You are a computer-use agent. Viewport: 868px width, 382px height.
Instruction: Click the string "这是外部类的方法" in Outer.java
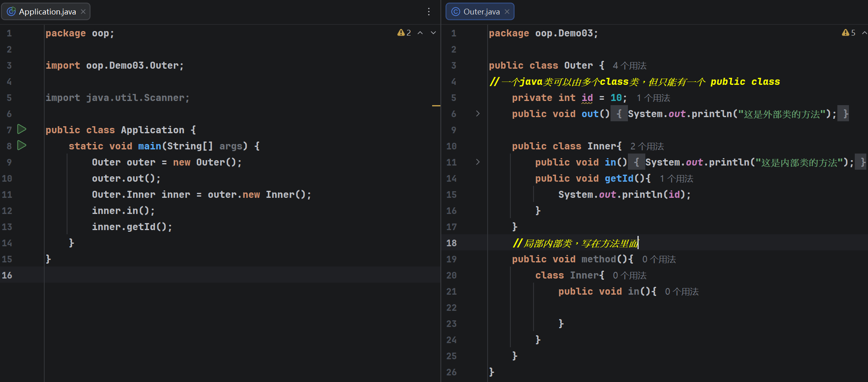tap(782, 114)
